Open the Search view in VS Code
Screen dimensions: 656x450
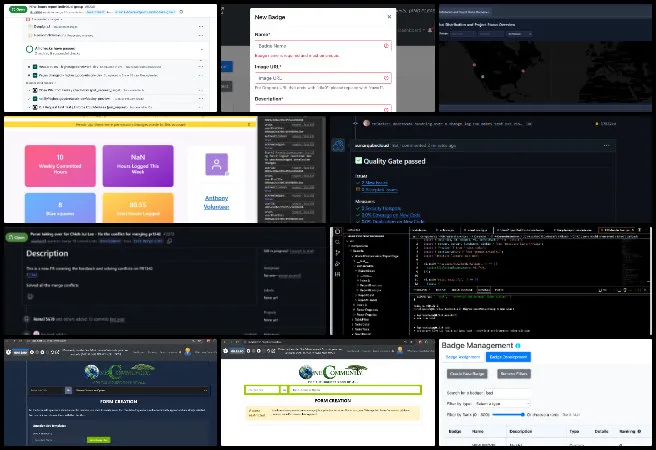pyautogui.click(x=338, y=242)
